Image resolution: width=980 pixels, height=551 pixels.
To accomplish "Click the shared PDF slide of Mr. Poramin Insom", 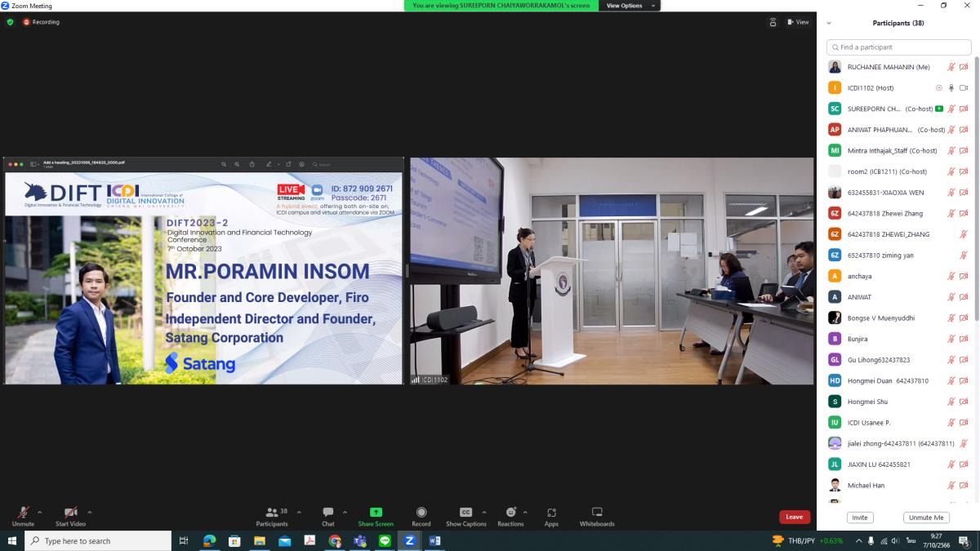I will [203, 270].
